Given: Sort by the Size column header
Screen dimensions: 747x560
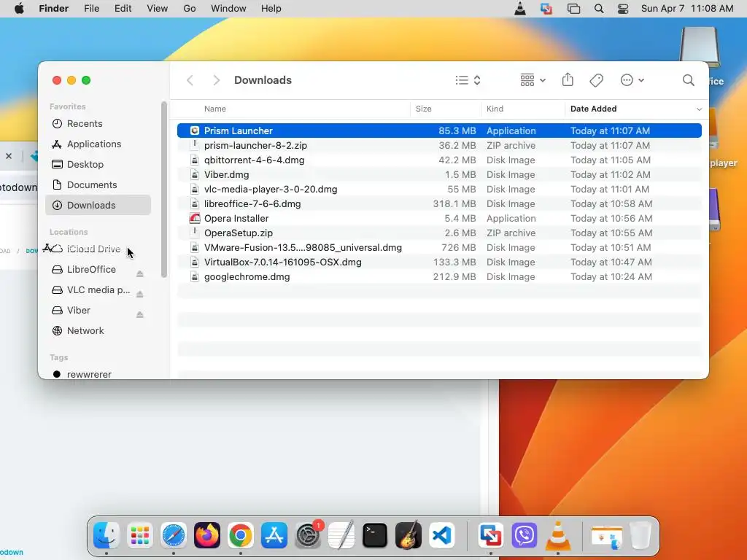Looking at the screenshot, I should 423,109.
